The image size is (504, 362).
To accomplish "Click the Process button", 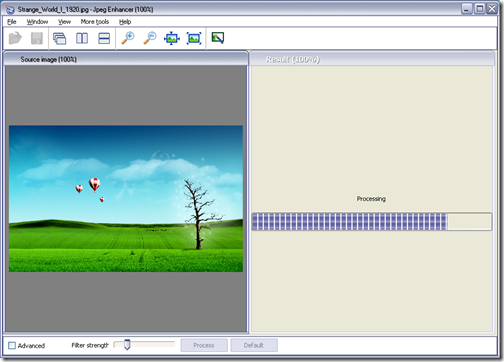I will [x=204, y=345].
